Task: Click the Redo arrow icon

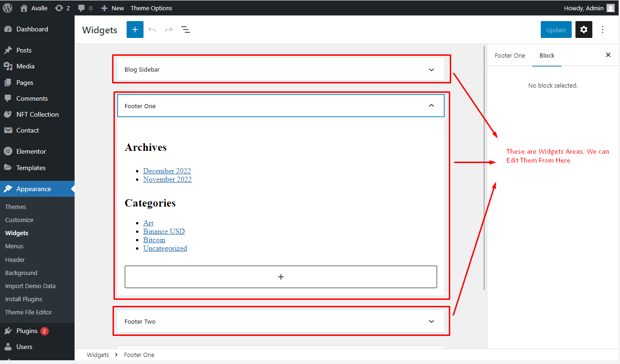Action: tap(169, 30)
